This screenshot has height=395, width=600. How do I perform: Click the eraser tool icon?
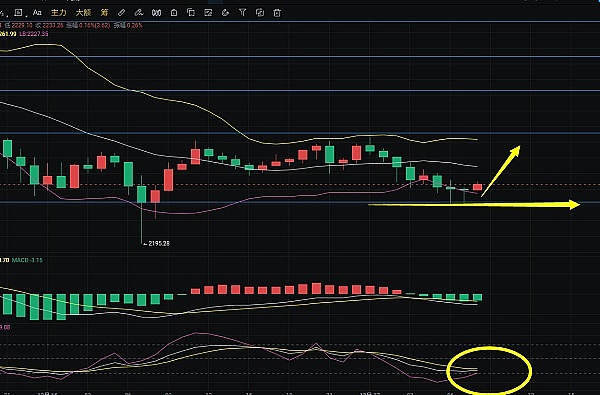pos(225,13)
